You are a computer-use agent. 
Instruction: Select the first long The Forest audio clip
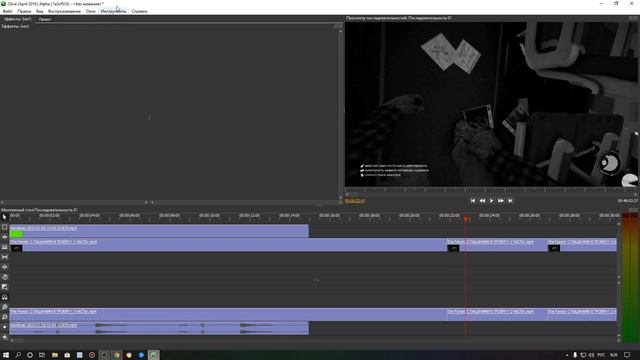[x=228, y=315]
